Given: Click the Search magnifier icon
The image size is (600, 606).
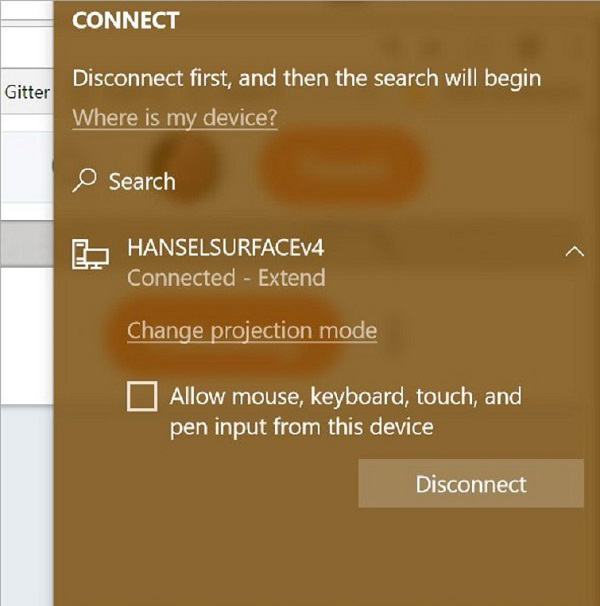Looking at the screenshot, I should [86, 181].
